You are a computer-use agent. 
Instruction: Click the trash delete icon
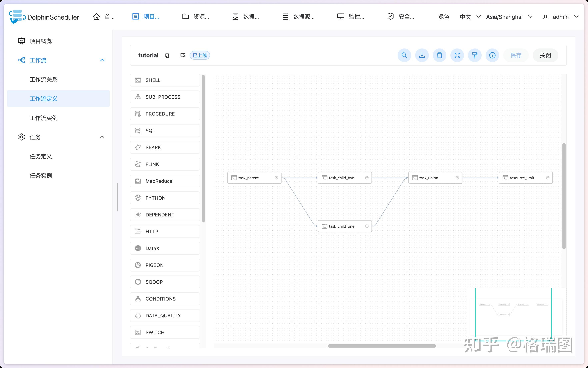point(439,55)
